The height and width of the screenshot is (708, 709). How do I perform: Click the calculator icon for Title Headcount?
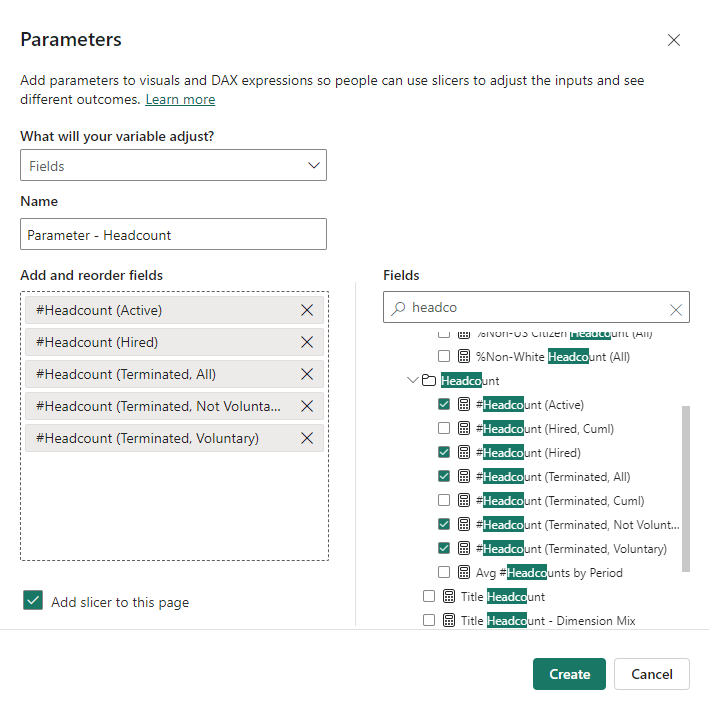[448, 597]
